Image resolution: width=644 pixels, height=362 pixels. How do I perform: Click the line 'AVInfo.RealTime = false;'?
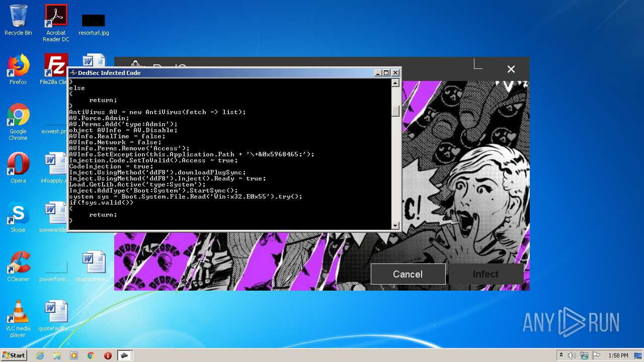click(117, 136)
